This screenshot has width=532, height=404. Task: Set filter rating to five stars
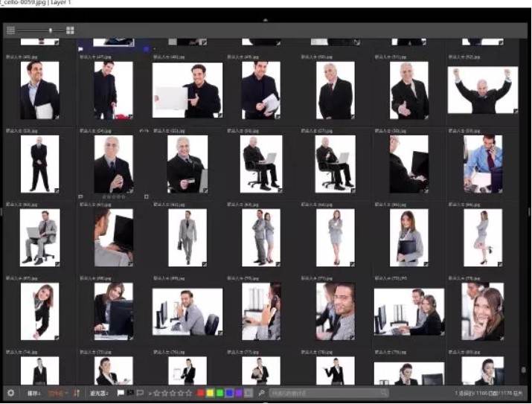[x=189, y=393]
